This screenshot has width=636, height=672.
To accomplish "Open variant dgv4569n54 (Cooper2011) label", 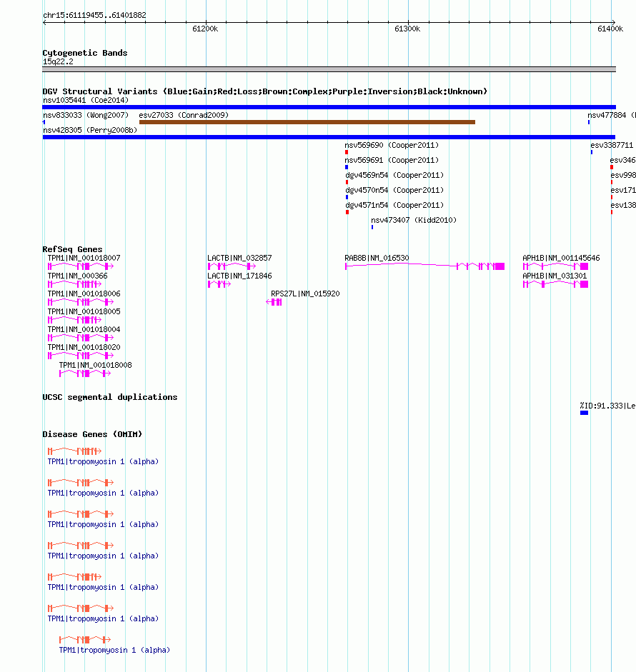I will [x=394, y=175].
